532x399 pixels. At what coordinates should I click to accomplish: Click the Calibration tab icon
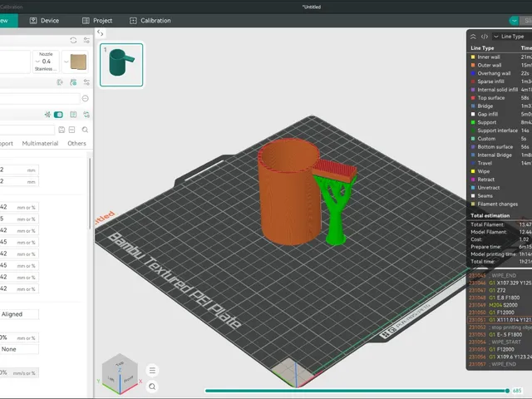click(x=133, y=20)
